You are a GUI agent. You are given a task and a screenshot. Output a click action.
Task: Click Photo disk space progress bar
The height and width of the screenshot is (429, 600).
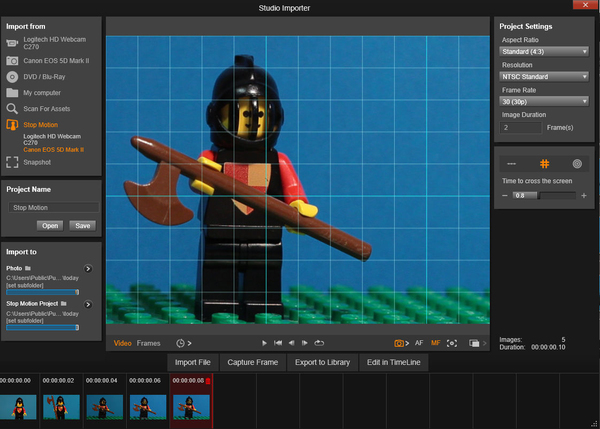pos(42,292)
